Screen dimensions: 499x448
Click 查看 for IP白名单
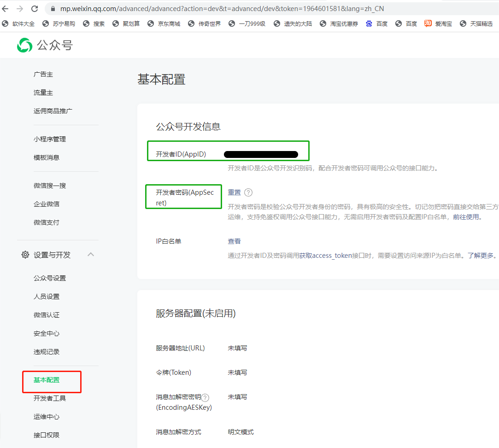tap(234, 241)
